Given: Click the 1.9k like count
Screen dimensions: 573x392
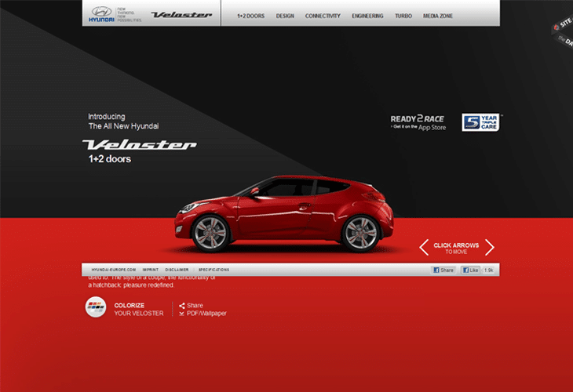Looking at the screenshot, I should click(x=488, y=270).
